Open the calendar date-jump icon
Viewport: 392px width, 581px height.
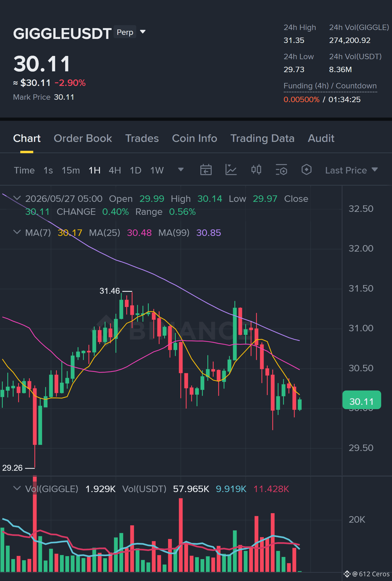coord(206,170)
